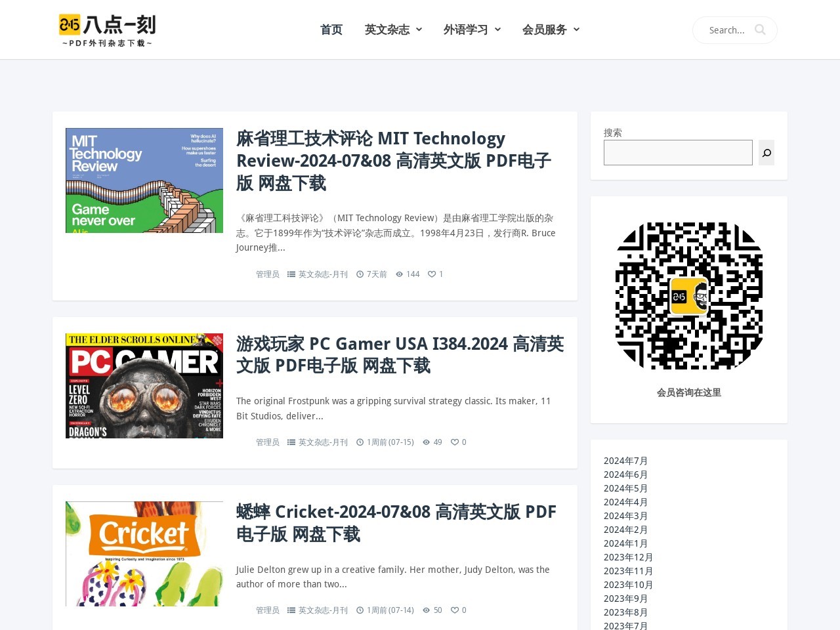This screenshot has height=630, width=840.
Task: Click the excerpt starting The original Frostpunk
Action: (394, 408)
